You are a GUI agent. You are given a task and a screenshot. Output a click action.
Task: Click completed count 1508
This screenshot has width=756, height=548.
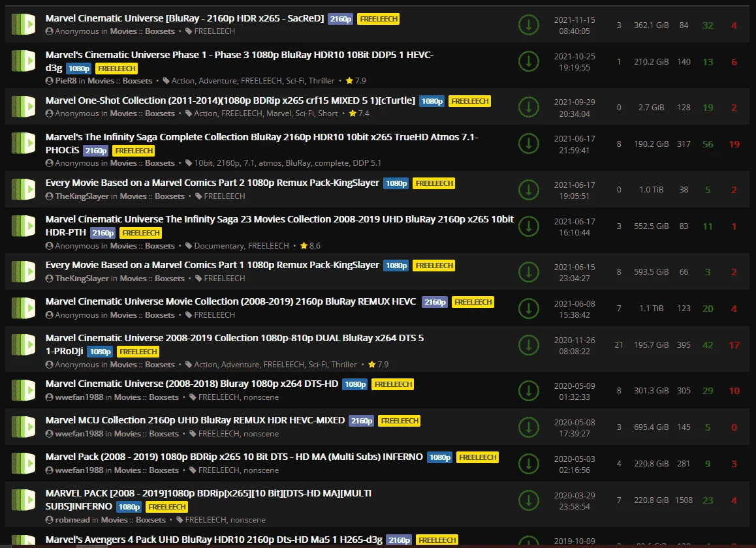684,500
